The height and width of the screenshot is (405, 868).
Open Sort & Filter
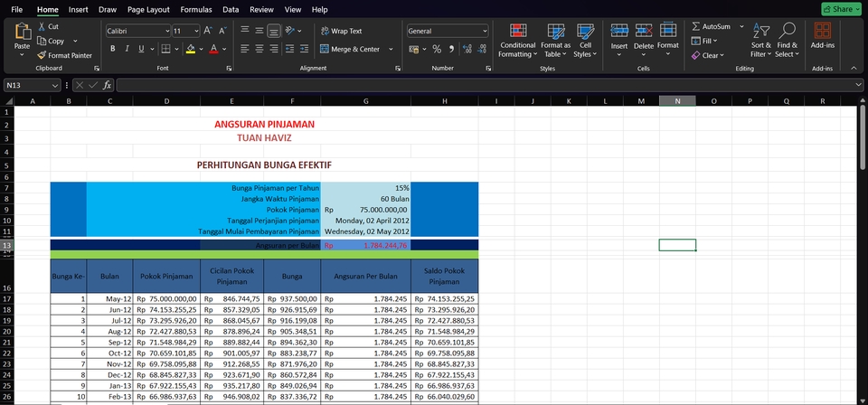[x=761, y=41]
